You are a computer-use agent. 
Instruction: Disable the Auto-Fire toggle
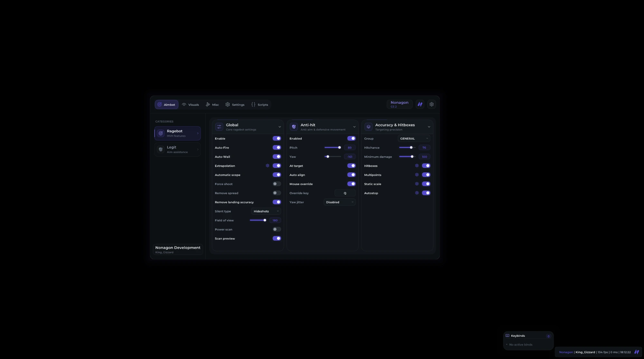277,148
